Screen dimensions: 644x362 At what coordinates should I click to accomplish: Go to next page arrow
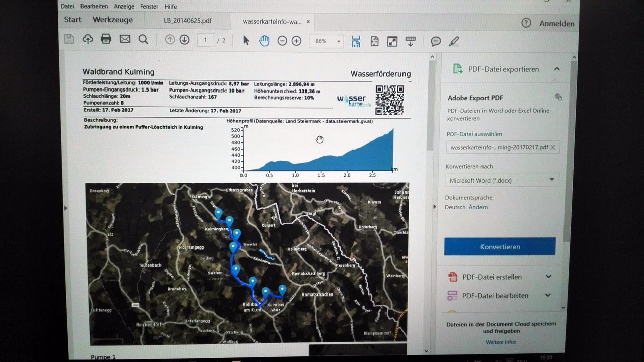click(184, 40)
